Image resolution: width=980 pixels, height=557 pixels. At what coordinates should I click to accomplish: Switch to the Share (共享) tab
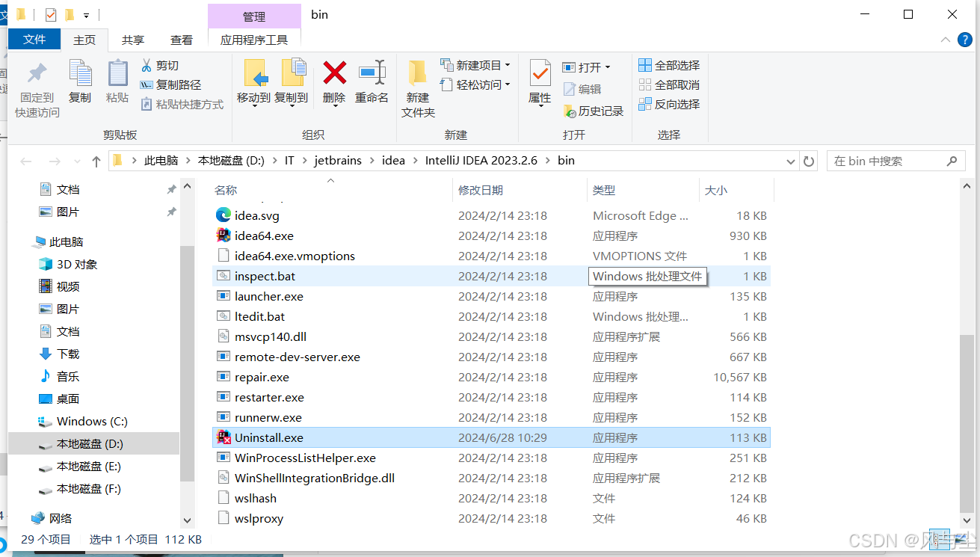pyautogui.click(x=133, y=40)
